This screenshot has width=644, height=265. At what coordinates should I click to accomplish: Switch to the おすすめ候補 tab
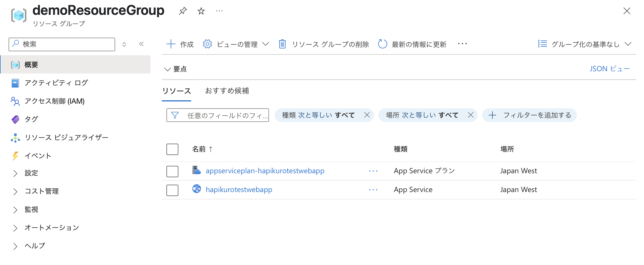coord(227,91)
